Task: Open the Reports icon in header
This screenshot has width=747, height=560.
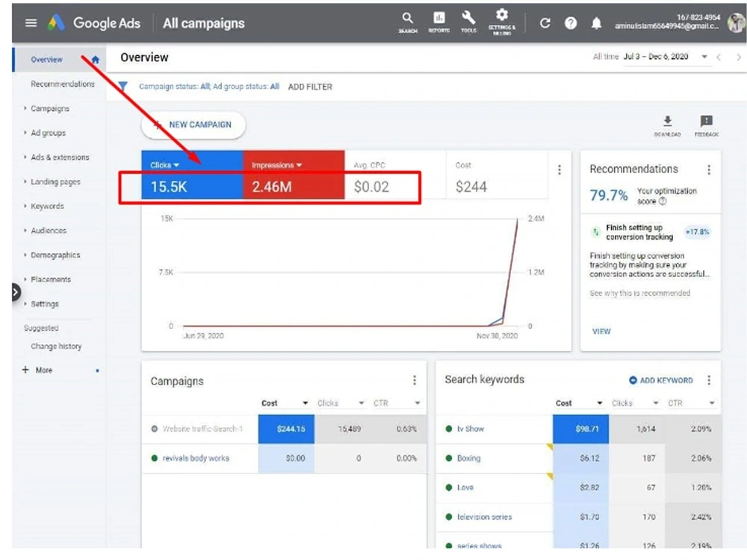Action: 438,22
